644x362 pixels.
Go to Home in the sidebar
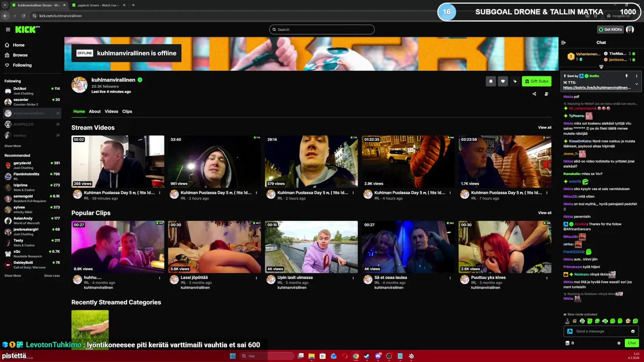click(19, 45)
